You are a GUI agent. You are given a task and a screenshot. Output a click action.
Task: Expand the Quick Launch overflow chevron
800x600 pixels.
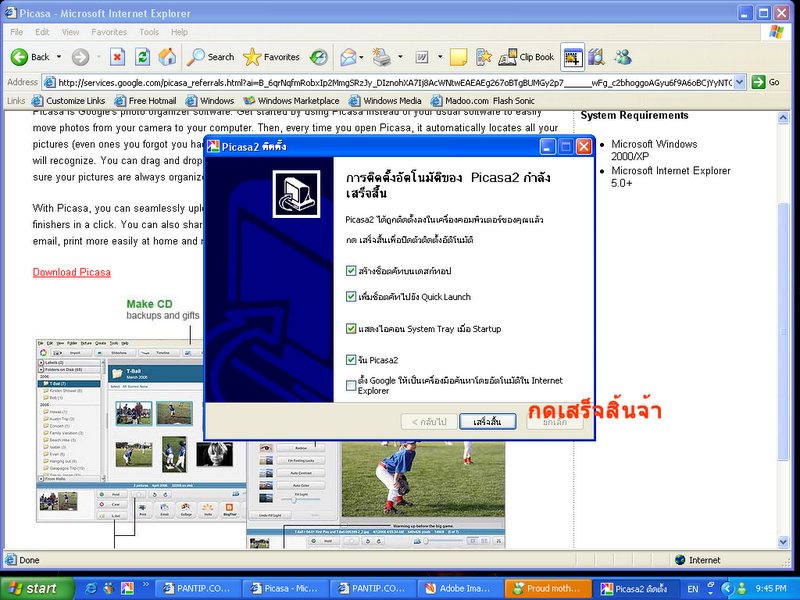coord(145,584)
